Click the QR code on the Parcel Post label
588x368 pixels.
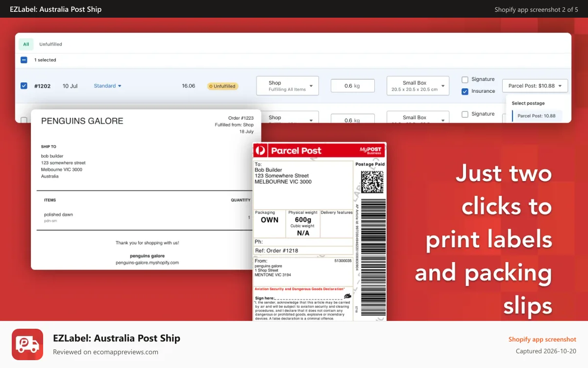coord(372,182)
